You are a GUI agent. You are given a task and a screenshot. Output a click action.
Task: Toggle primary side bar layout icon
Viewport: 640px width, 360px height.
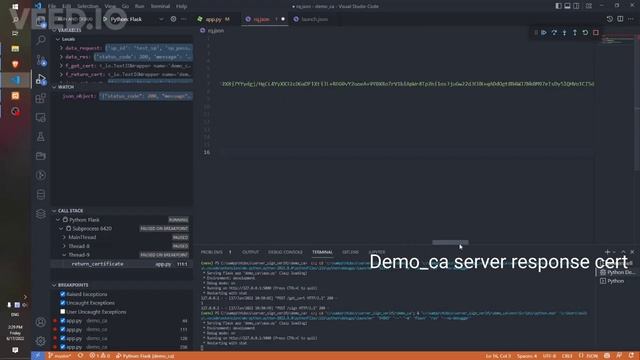click(558, 6)
